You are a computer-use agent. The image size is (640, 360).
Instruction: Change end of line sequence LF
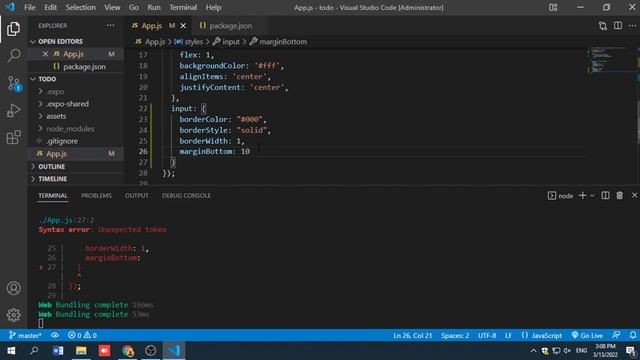pyautogui.click(x=508, y=336)
